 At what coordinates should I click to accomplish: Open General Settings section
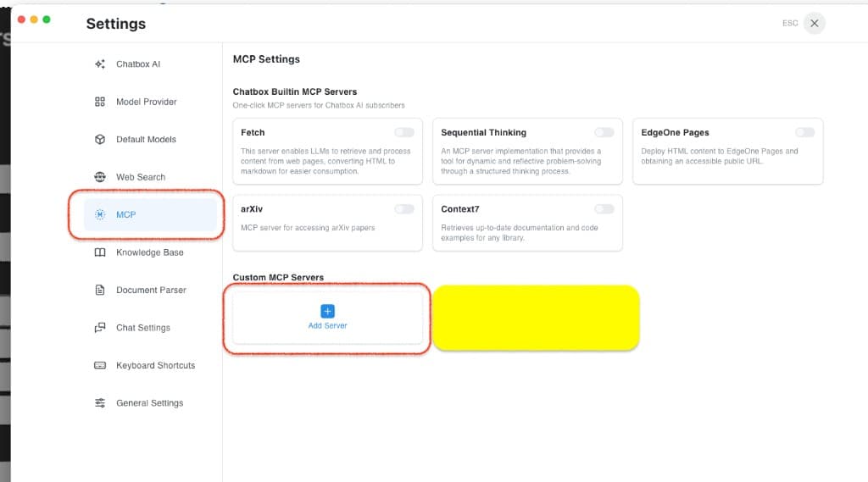tap(150, 403)
